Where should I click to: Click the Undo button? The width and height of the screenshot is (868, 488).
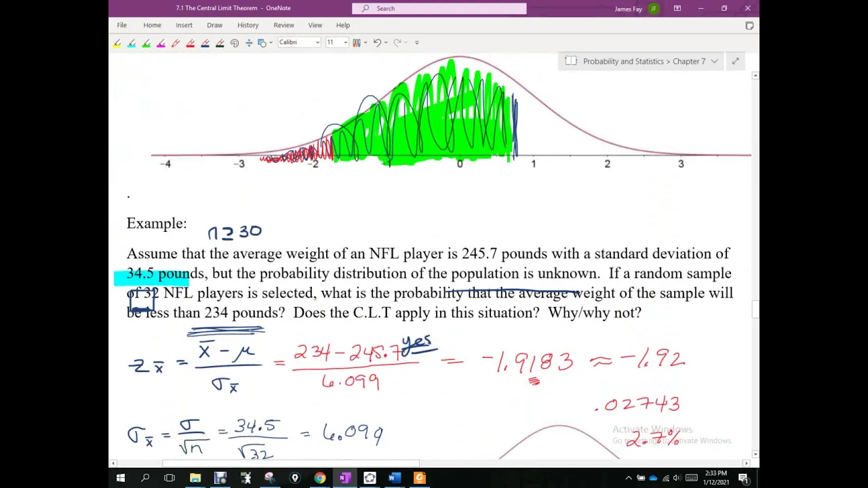377,43
